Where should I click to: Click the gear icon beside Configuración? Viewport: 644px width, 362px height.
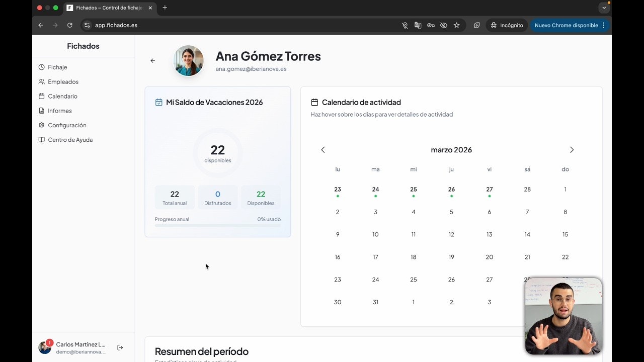pyautogui.click(x=42, y=126)
